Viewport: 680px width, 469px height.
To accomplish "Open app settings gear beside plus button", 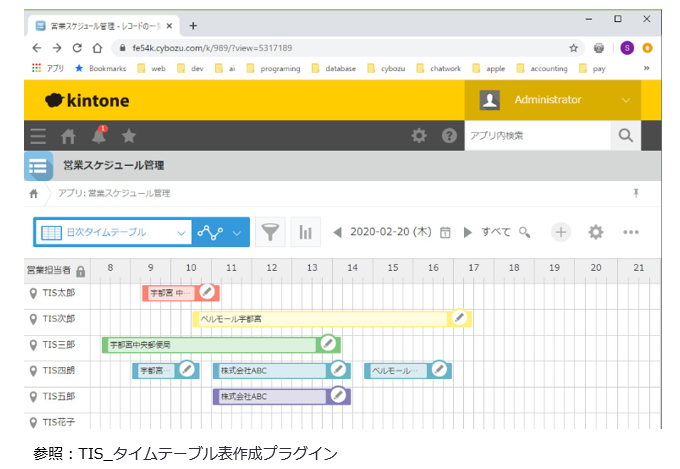I will [596, 232].
